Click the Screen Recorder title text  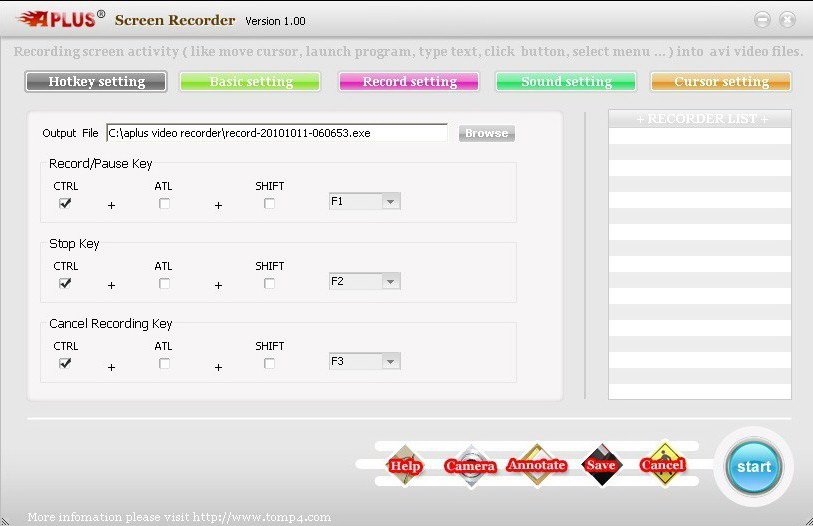coord(175,20)
